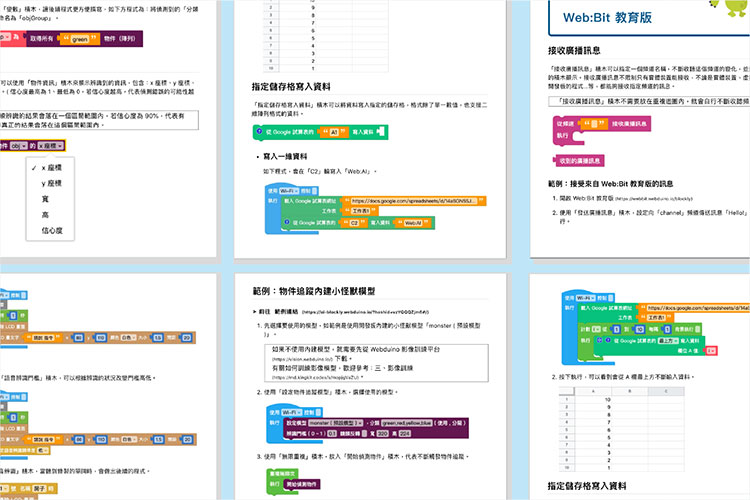Click the orange 'green' string block
Screen dimensions: 750x500
pyautogui.click(x=79, y=39)
